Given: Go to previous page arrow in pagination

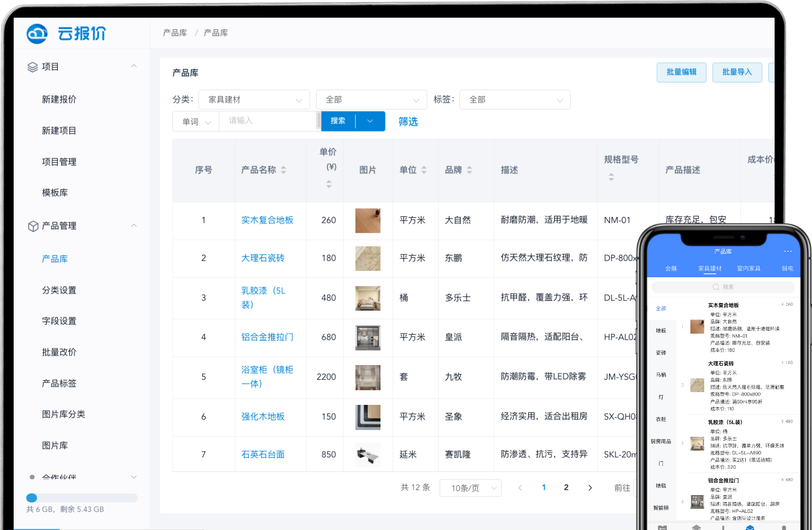Looking at the screenshot, I should 520,488.
